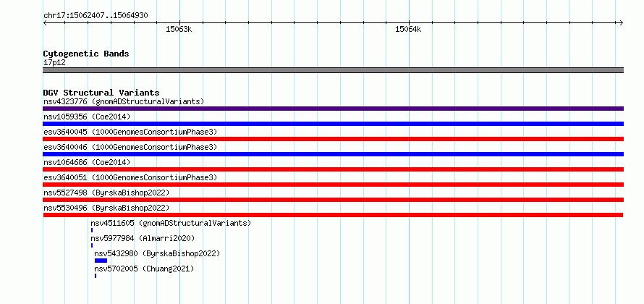Select the red nsv1064686 variant bar
The image size is (644, 304).
point(333,169)
